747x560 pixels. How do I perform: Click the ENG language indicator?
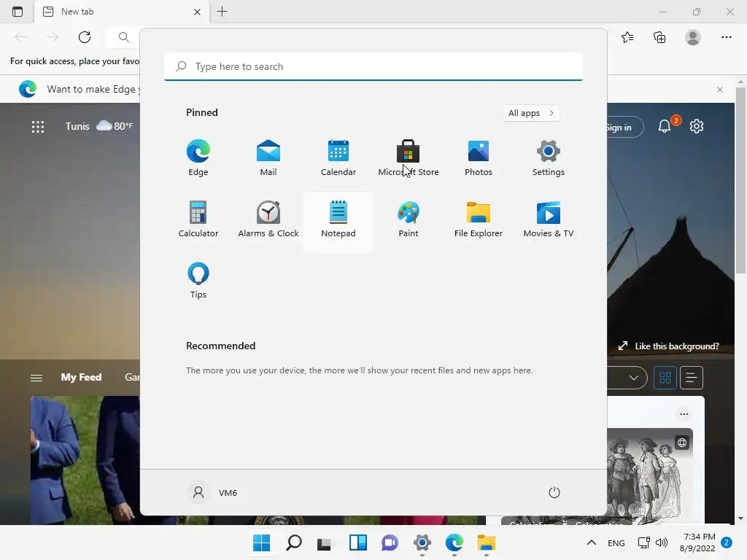tap(616, 542)
